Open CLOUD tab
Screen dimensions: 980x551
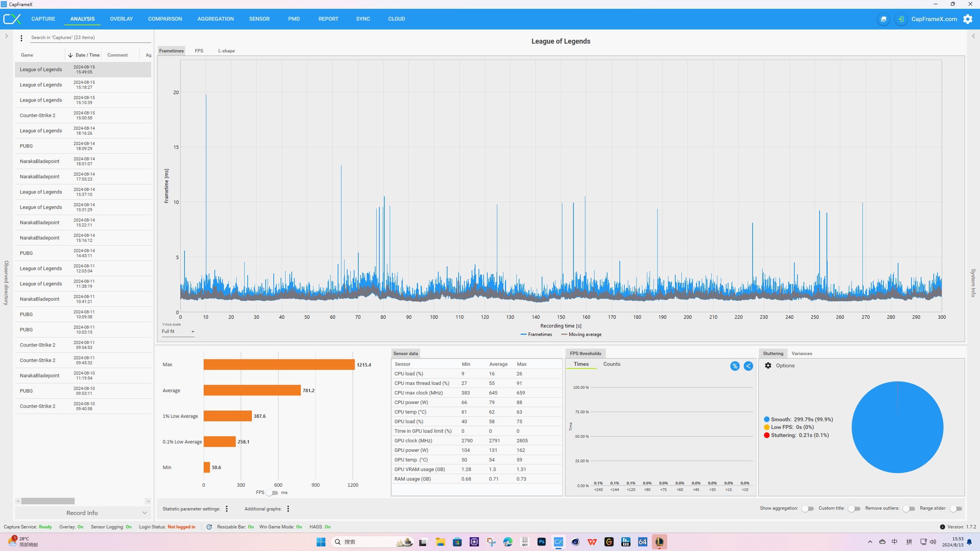pyautogui.click(x=397, y=19)
